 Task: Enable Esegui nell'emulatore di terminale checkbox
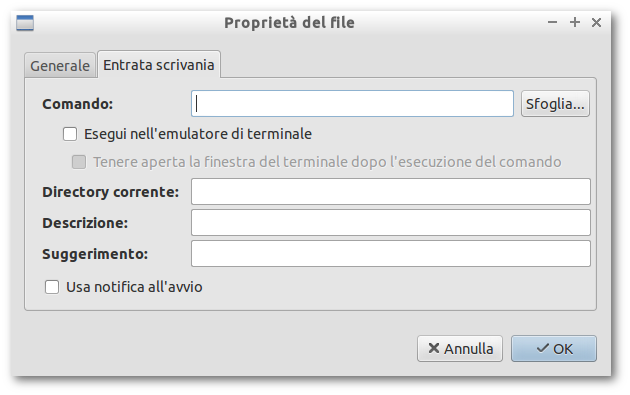pos(70,134)
